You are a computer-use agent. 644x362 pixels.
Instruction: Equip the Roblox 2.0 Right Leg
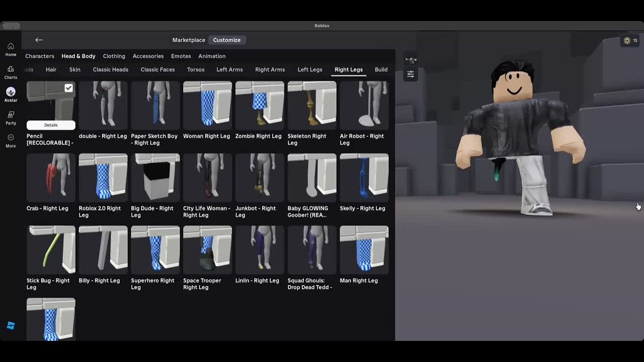tap(103, 178)
